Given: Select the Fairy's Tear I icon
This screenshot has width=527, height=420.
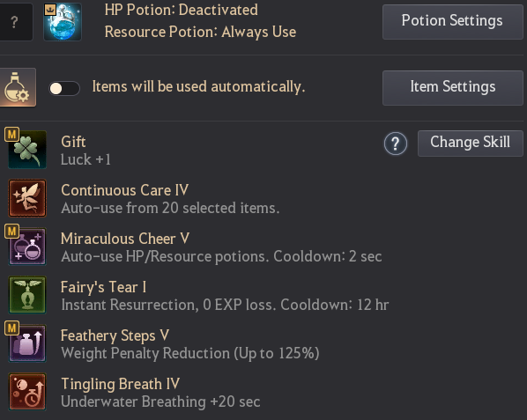Looking at the screenshot, I should [27, 295].
